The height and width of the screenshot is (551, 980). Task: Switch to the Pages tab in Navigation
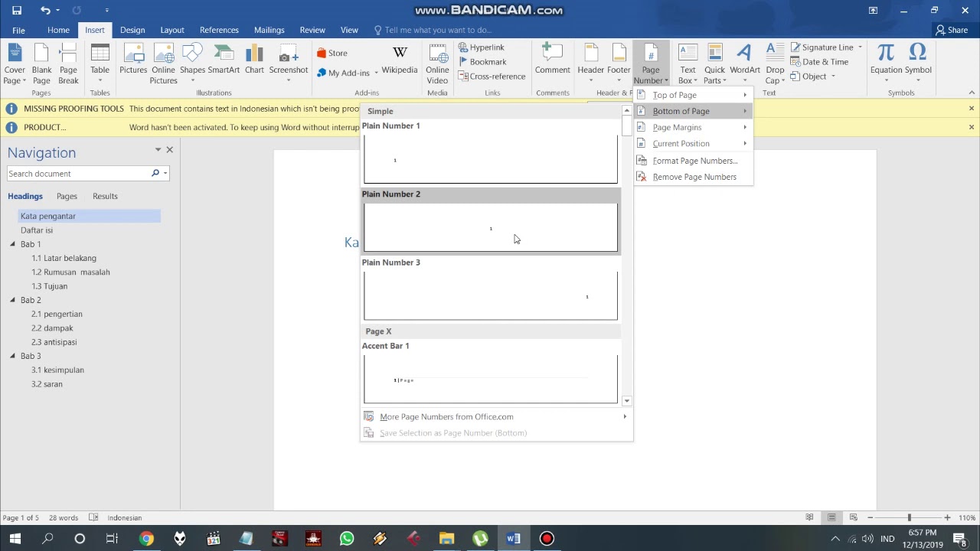point(67,197)
